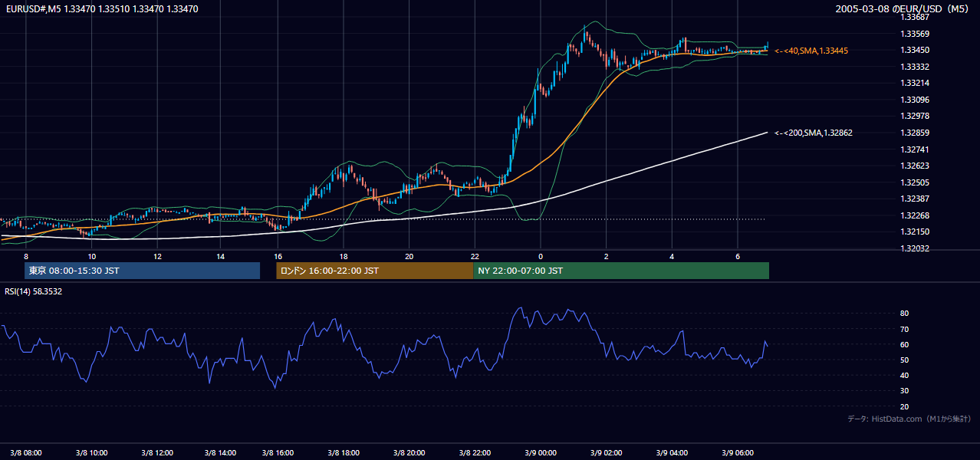Click RSI axis level 60

(904, 344)
